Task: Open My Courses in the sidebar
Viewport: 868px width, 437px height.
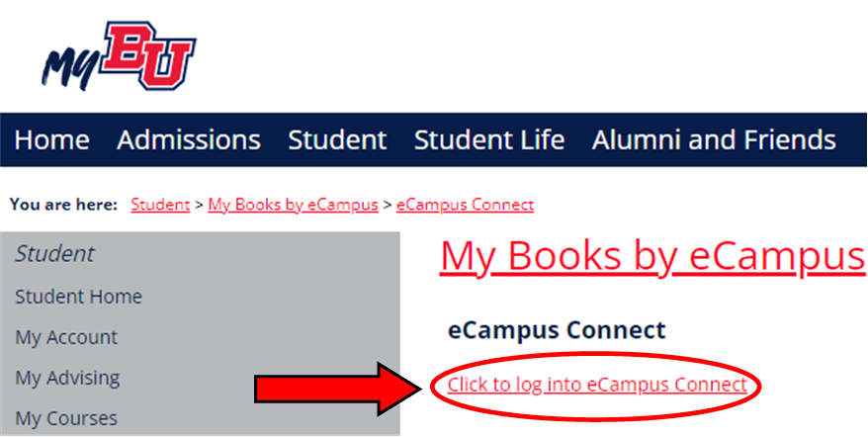Action: 66,418
